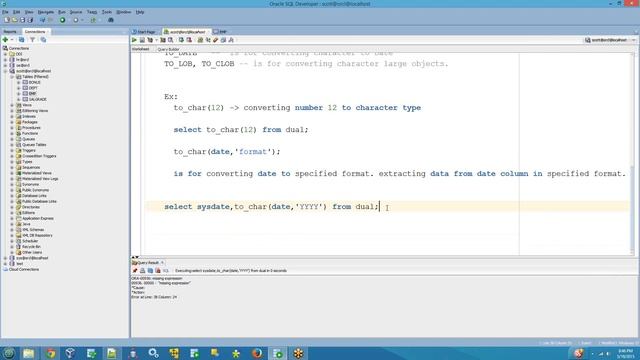Open the Tools menu
This screenshot has width=640, height=360.
click(x=107, y=12)
